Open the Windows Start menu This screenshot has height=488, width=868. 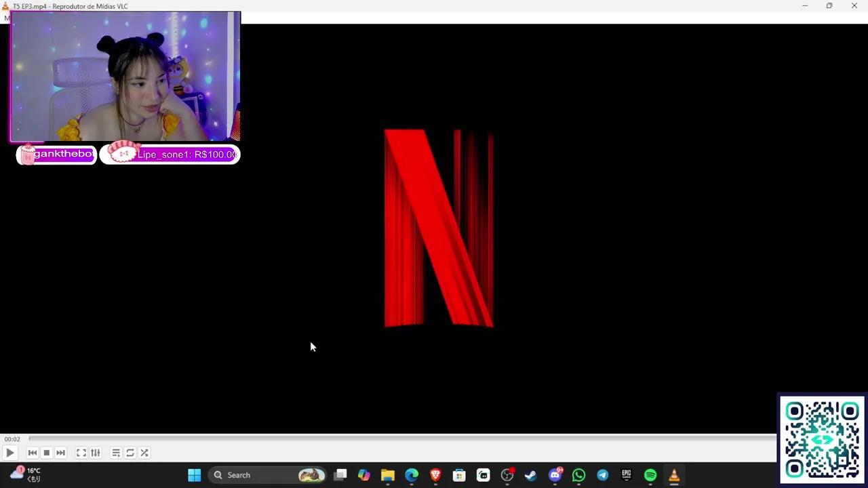coord(194,475)
